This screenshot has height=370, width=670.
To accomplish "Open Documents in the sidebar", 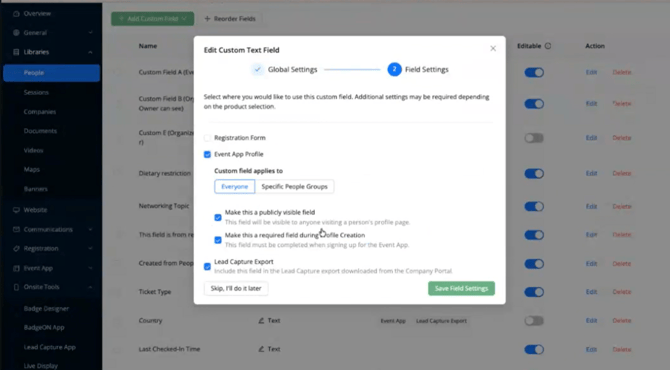I will pyautogui.click(x=40, y=131).
